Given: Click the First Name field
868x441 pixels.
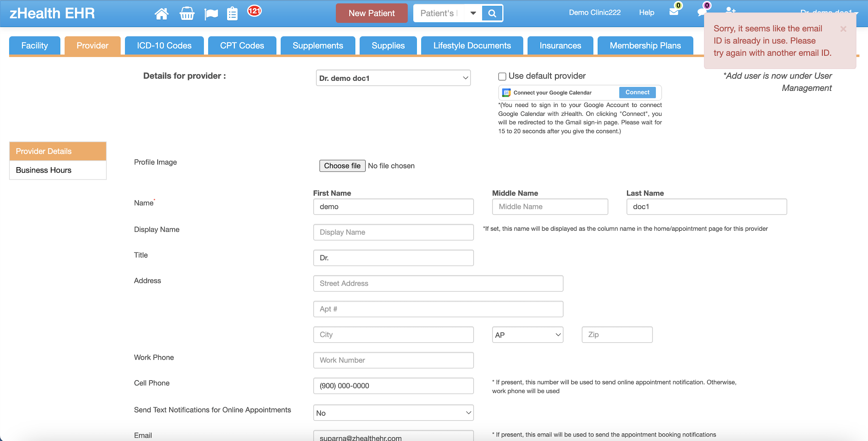Looking at the screenshot, I should 393,207.
